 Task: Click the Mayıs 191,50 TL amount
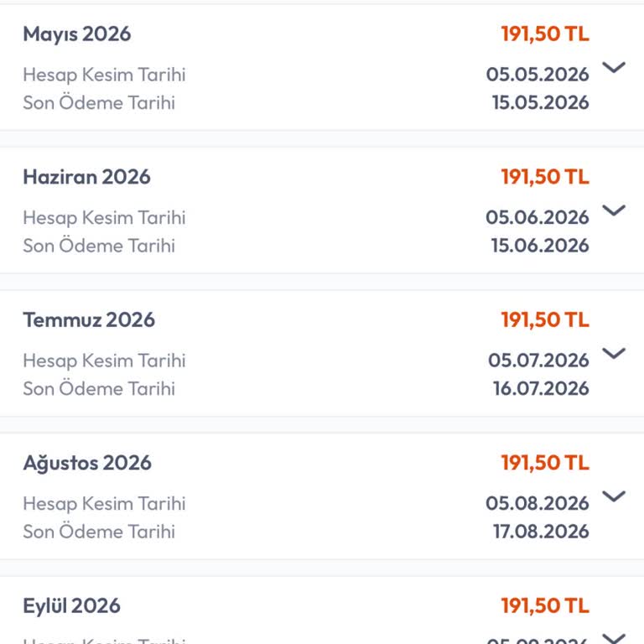(x=545, y=34)
